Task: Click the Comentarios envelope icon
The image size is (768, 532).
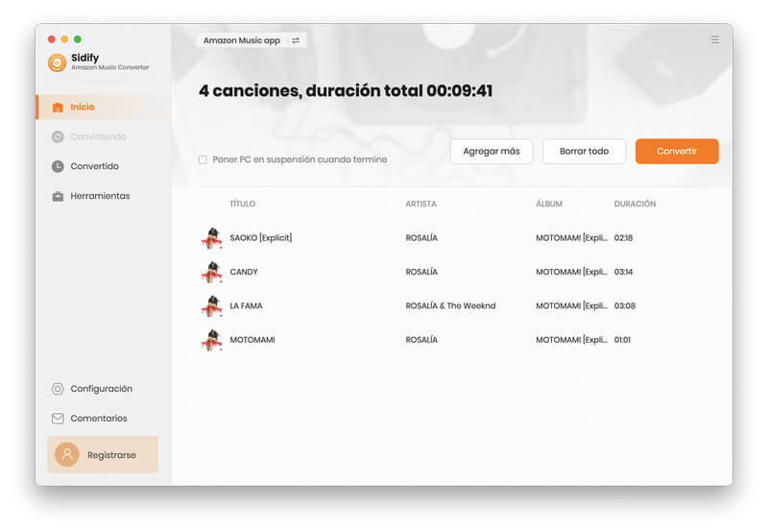Action: pyautogui.click(x=58, y=419)
